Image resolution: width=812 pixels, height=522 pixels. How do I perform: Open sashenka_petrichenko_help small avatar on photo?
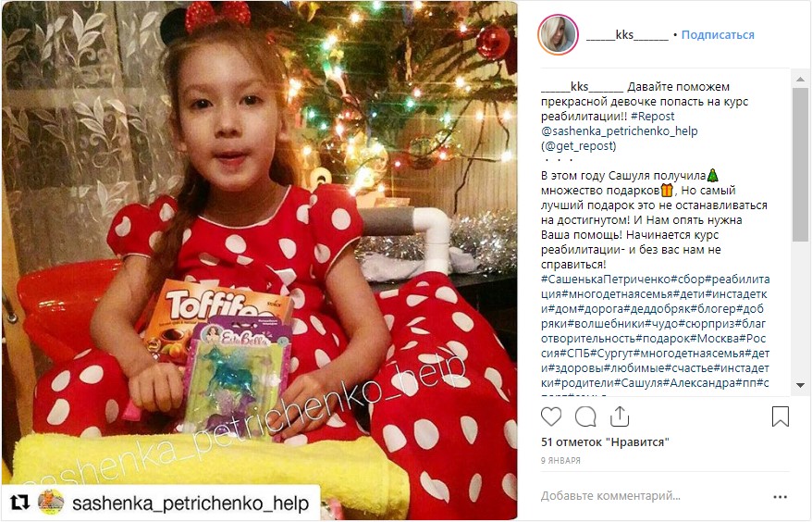(51, 503)
